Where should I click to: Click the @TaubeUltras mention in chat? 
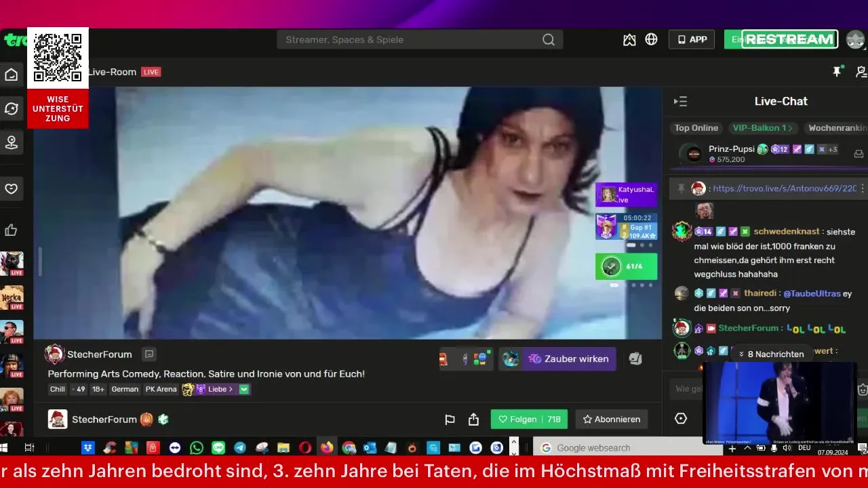(x=812, y=293)
